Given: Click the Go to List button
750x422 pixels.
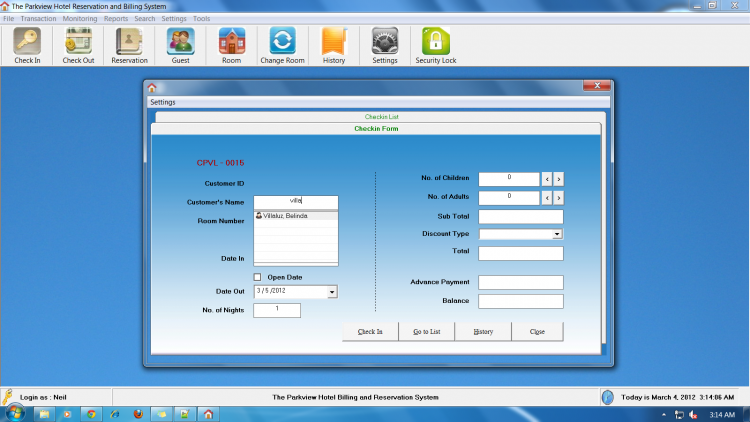Looking at the screenshot, I should (x=427, y=332).
